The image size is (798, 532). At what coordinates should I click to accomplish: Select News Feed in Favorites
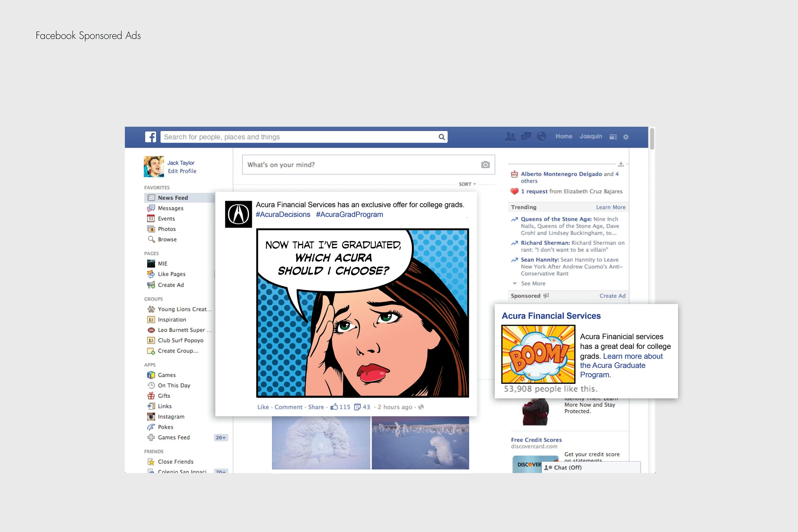coord(173,198)
